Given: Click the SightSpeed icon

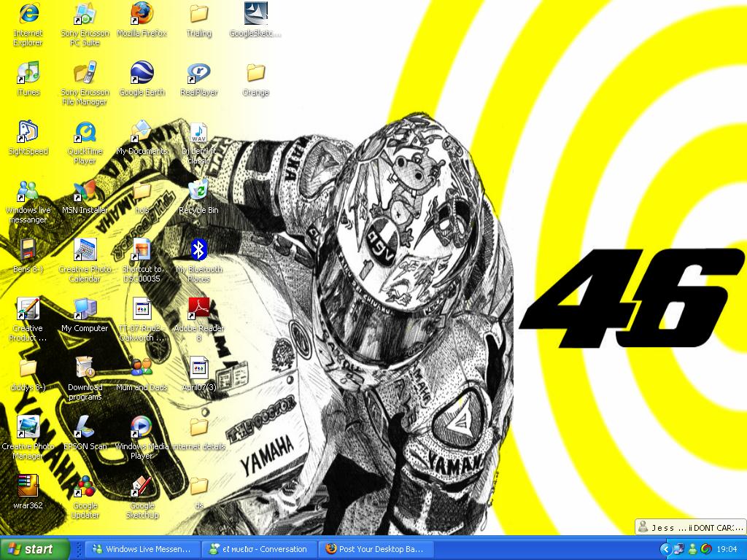Looking at the screenshot, I should (28, 132).
